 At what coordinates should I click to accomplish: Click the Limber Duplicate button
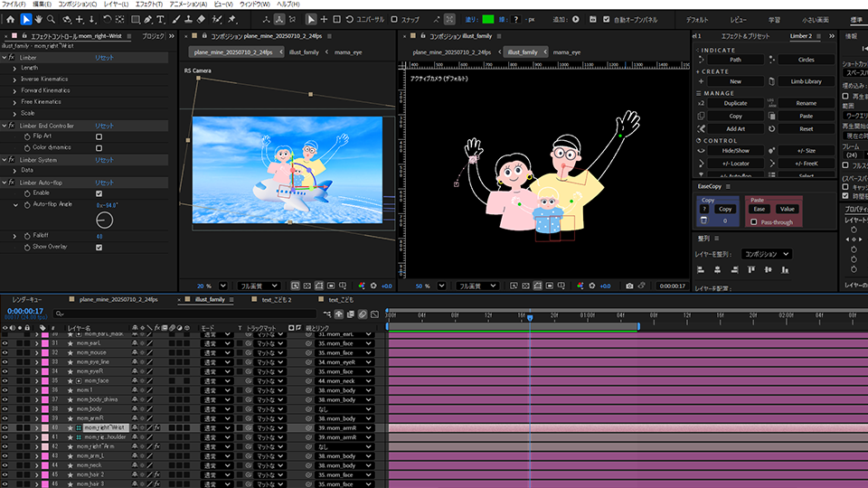[x=735, y=103]
